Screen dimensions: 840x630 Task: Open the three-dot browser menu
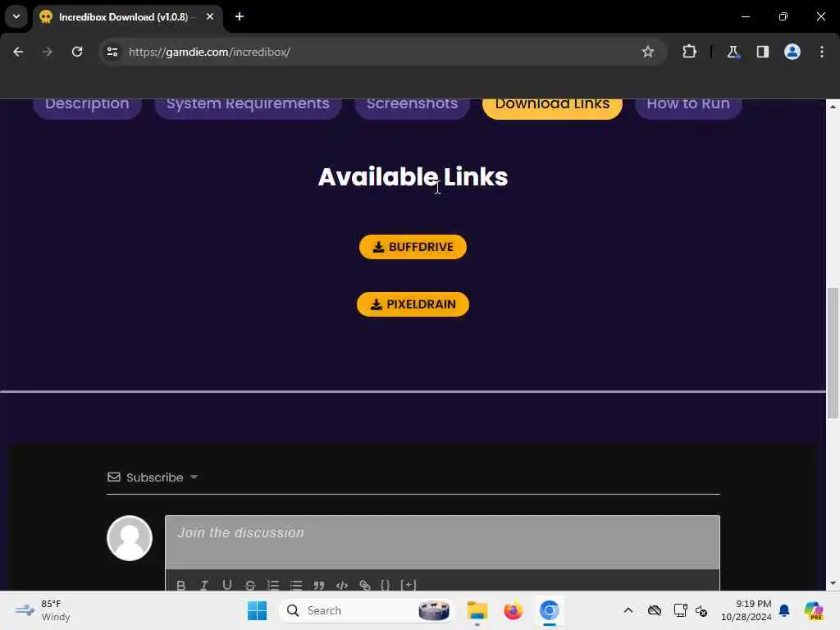(x=822, y=52)
